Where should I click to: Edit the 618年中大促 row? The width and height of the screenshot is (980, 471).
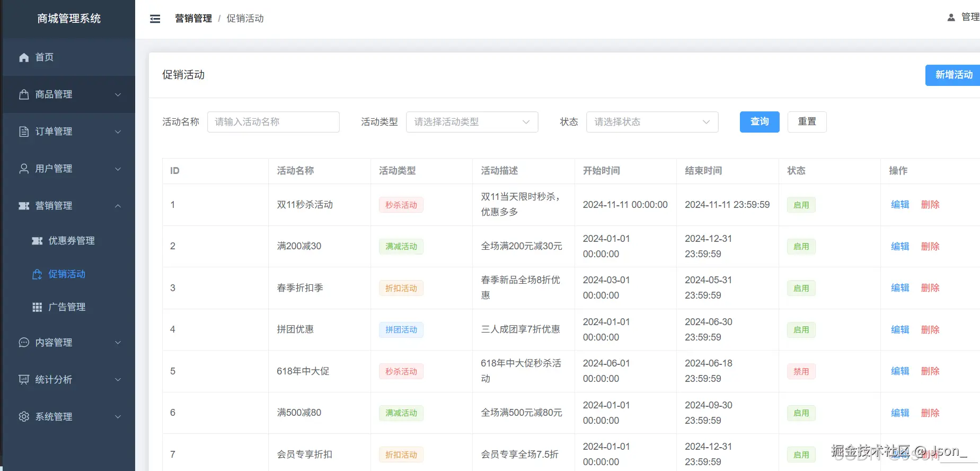(x=900, y=371)
